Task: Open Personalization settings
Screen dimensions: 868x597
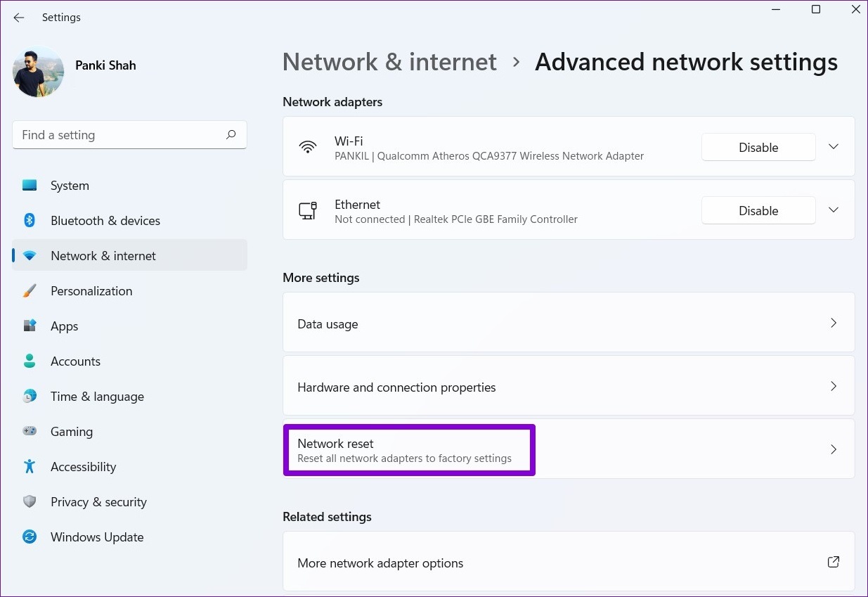Action: [91, 290]
